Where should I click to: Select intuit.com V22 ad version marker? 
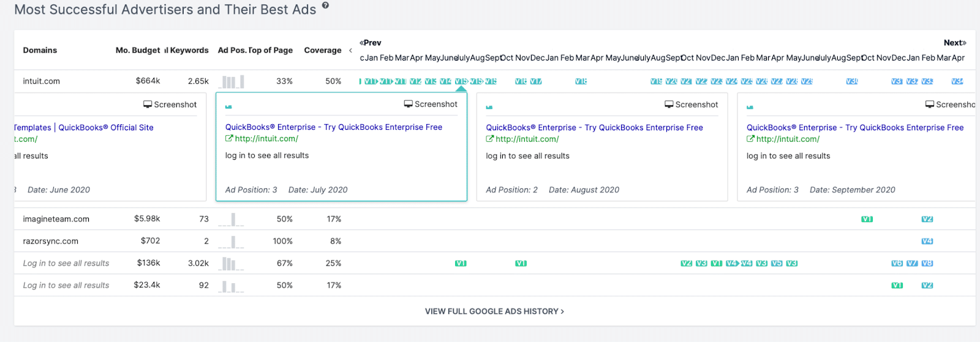[x=701, y=81]
